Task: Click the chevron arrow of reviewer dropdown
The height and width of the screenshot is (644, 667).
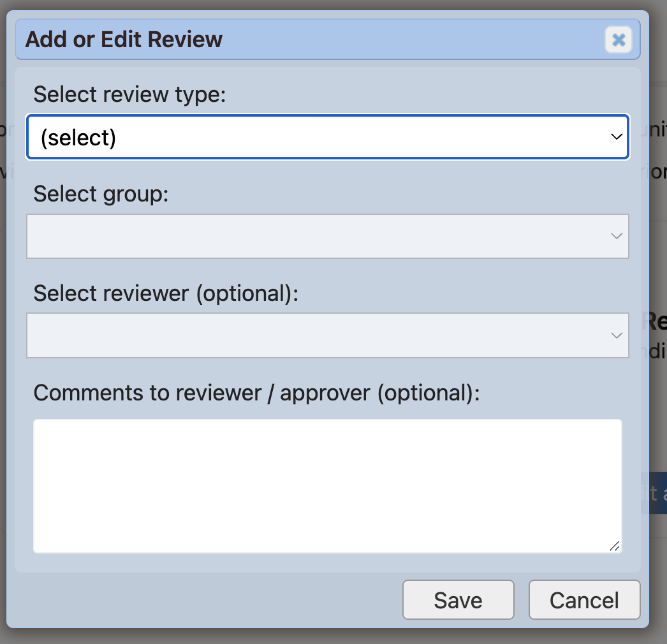Action: [x=616, y=335]
